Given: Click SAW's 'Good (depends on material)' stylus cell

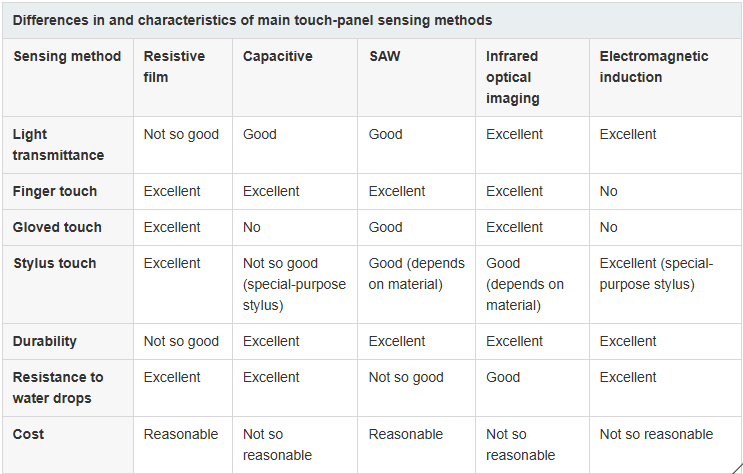Looking at the screenshot, I should pyautogui.click(x=417, y=273).
